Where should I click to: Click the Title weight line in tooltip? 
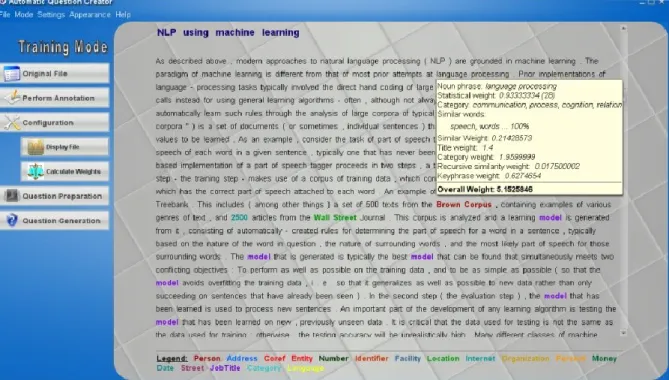tap(465, 148)
